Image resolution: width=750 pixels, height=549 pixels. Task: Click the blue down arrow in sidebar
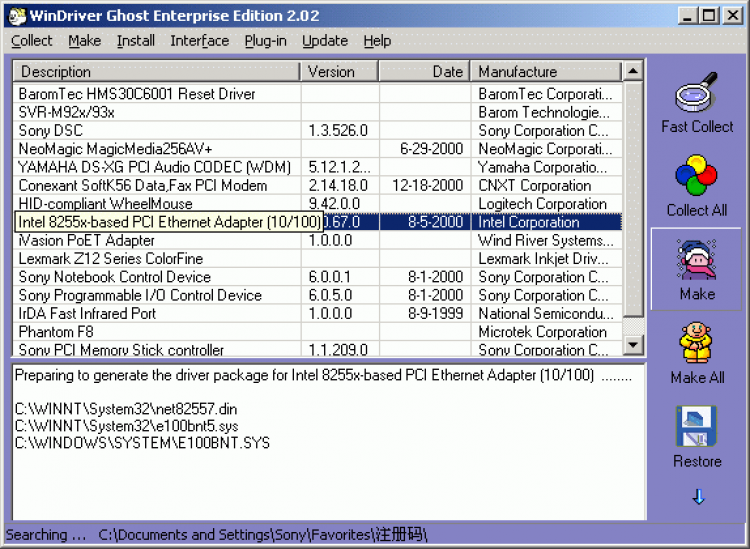pyautogui.click(x=698, y=497)
